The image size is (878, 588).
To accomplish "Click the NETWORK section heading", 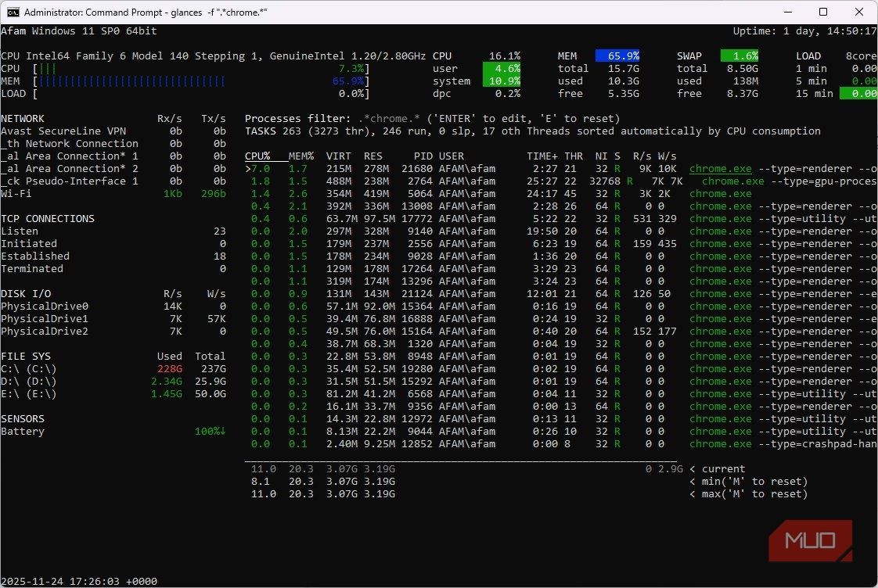I will click(23, 119).
